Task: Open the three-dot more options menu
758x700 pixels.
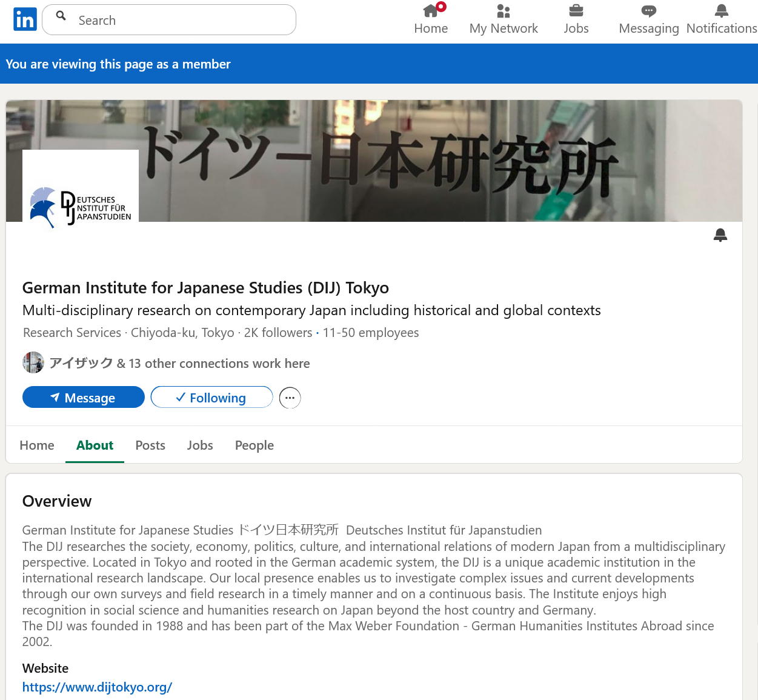Action: tap(290, 398)
